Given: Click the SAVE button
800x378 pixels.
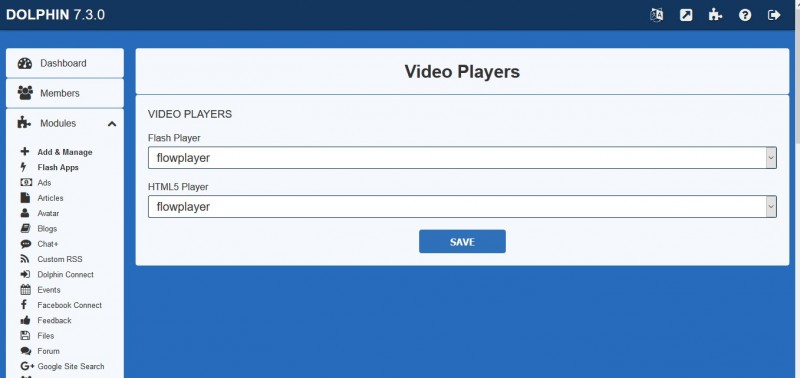Looking at the screenshot, I should (x=462, y=241).
